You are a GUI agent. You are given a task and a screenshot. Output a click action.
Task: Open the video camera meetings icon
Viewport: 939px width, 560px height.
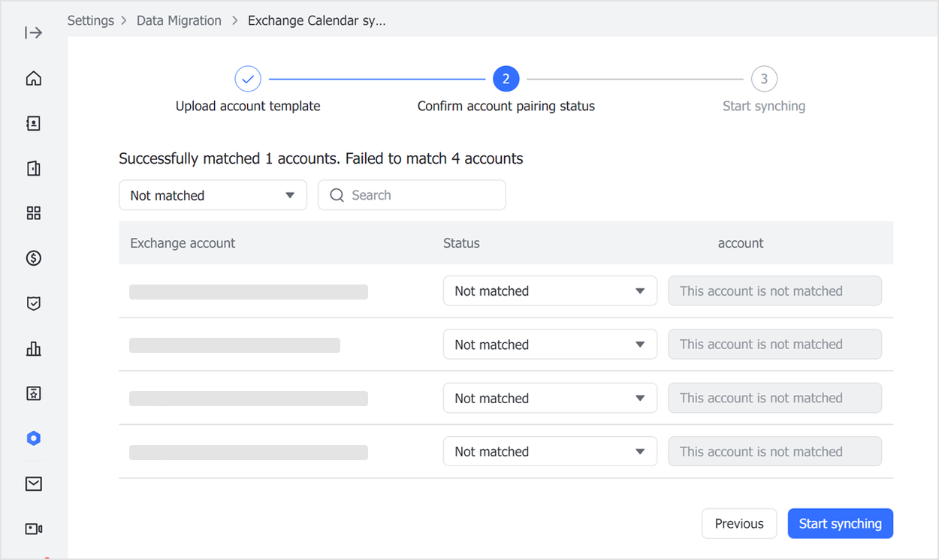coord(34,529)
